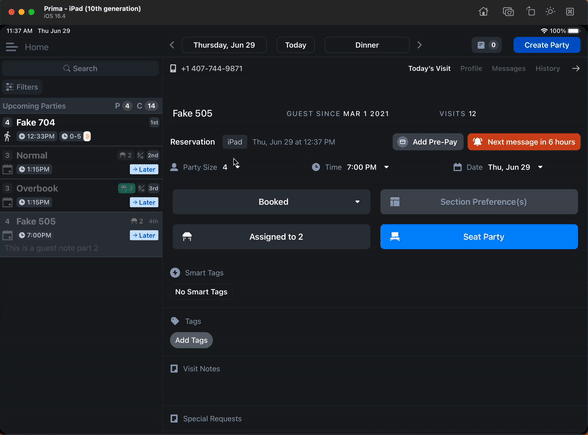This screenshot has height=435, width=588.
Task: Click the Seat Party button
Action: pos(479,237)
